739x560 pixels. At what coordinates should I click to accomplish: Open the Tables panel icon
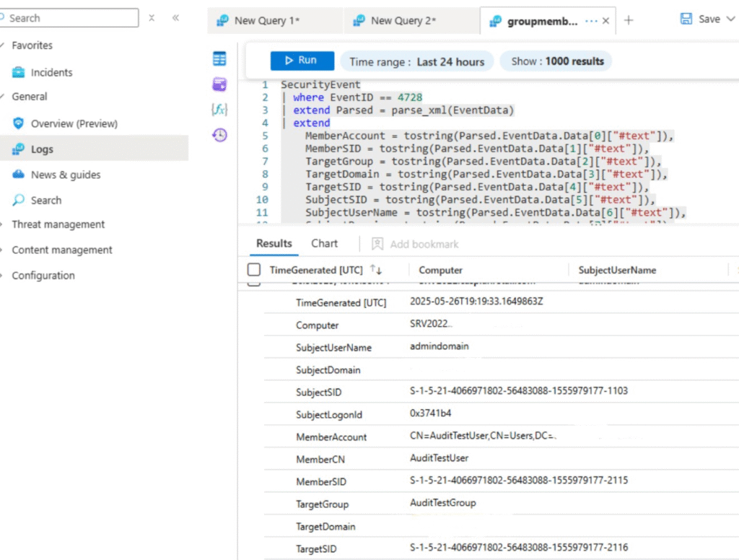click(x=219, y=59)
